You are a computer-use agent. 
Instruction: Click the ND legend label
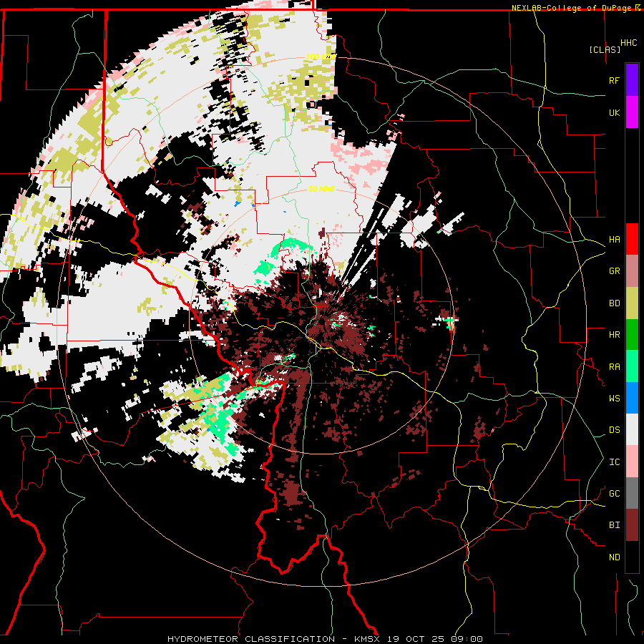pyautogui.click(x=614, y=557)
